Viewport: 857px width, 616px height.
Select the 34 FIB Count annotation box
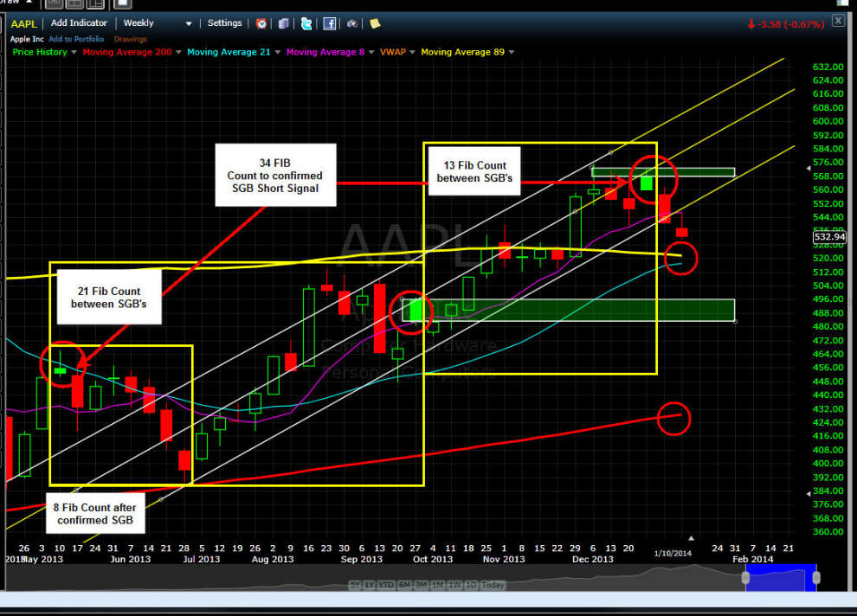pos(275,176)
